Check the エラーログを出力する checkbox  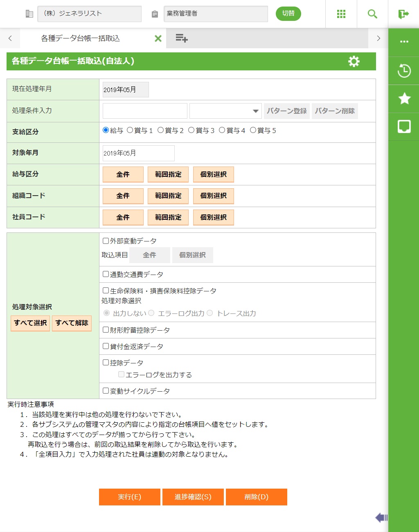(x=122, y=374)
